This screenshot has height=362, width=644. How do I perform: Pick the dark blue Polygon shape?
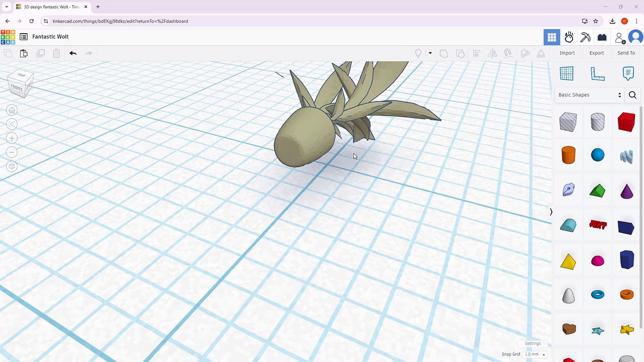tap(627, 260)
